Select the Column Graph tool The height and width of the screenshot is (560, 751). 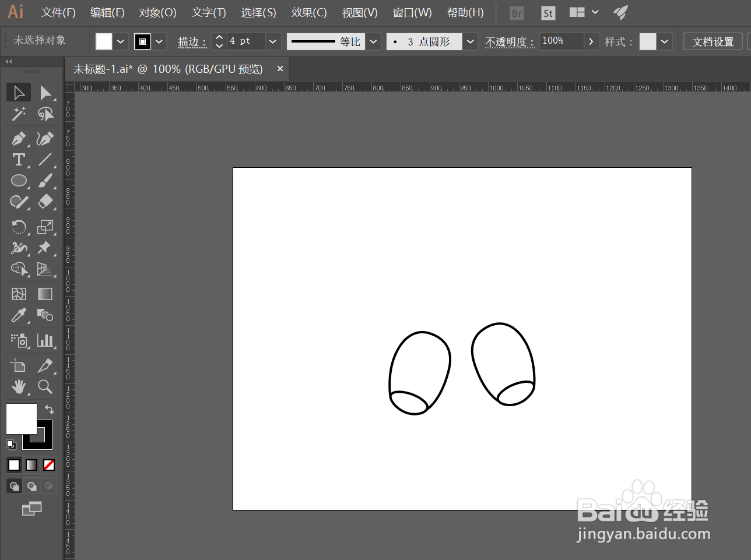pyautogui.click(x=45, y=340)
